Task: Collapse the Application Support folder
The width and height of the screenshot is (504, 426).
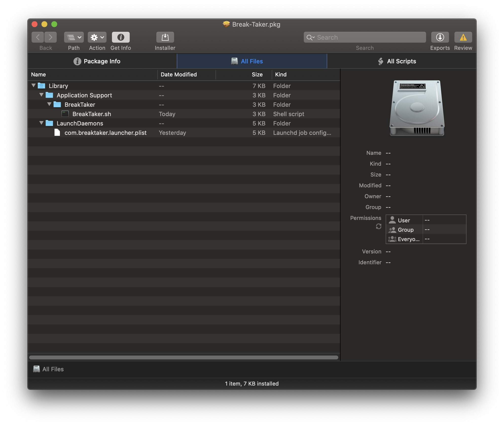Action: 41,95
